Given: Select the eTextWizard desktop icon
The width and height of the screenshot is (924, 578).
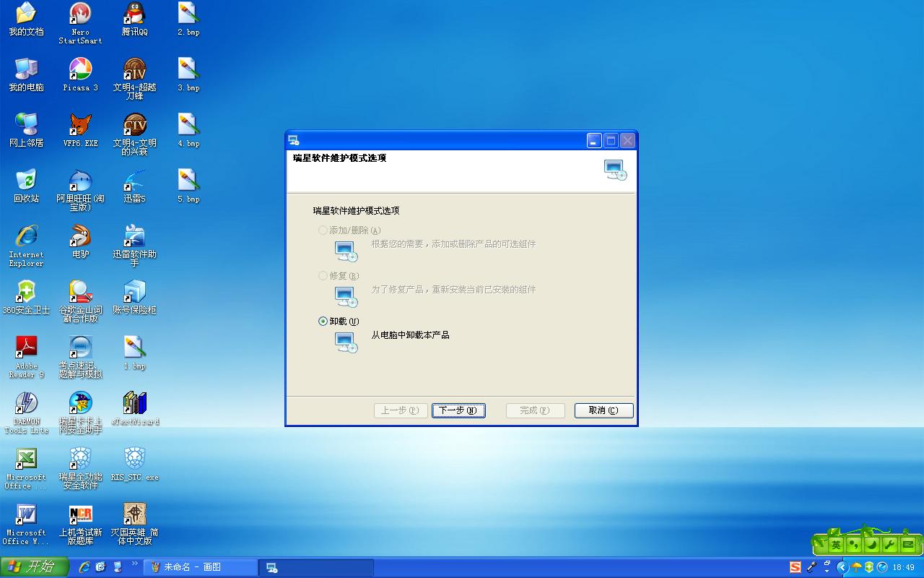Looking at the screenshot, I should 134,409.
